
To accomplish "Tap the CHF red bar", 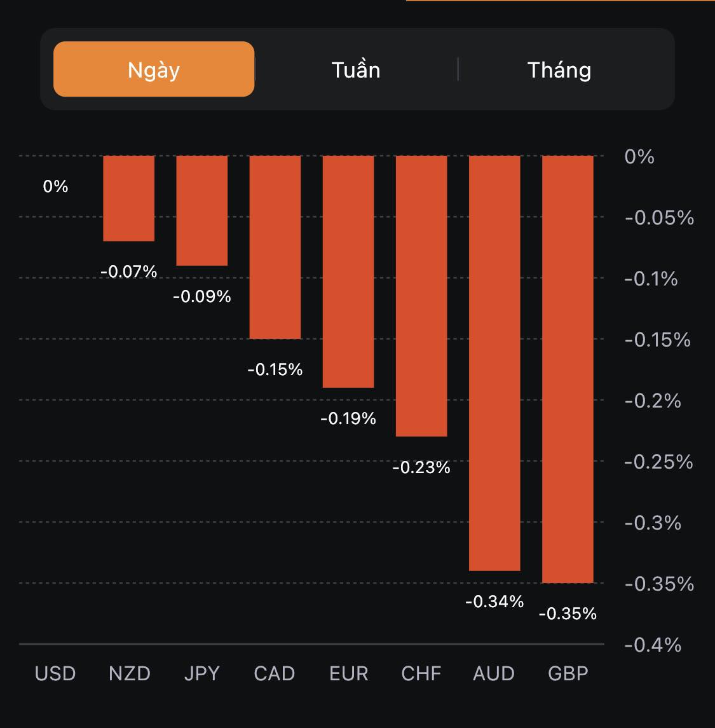I will coord(421,296).
